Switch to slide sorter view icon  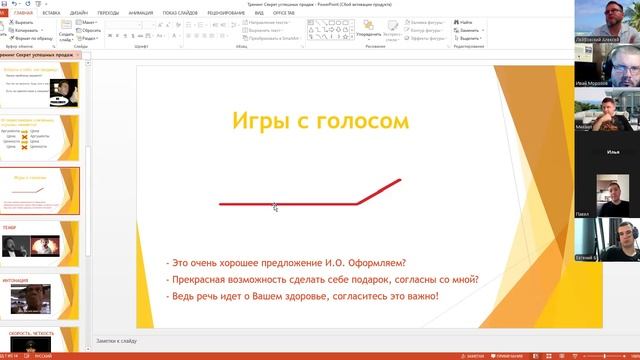pyautogui.click(x=549, y=356)
